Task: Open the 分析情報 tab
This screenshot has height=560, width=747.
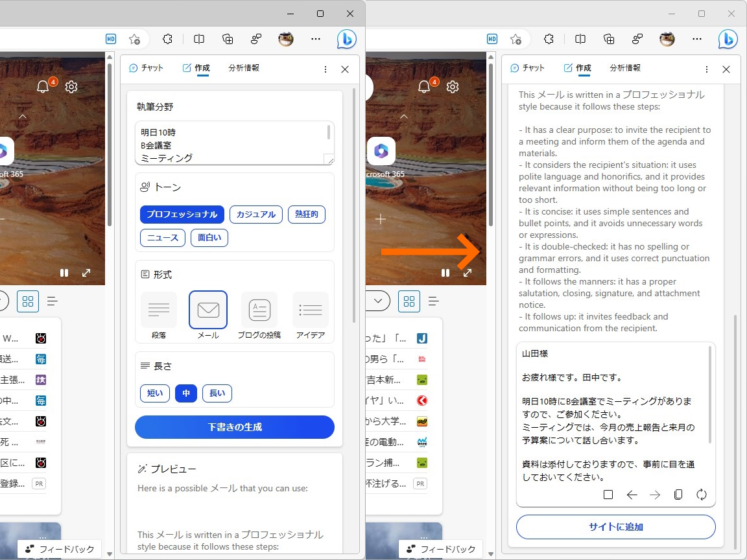Action: [x=244, y=67]
